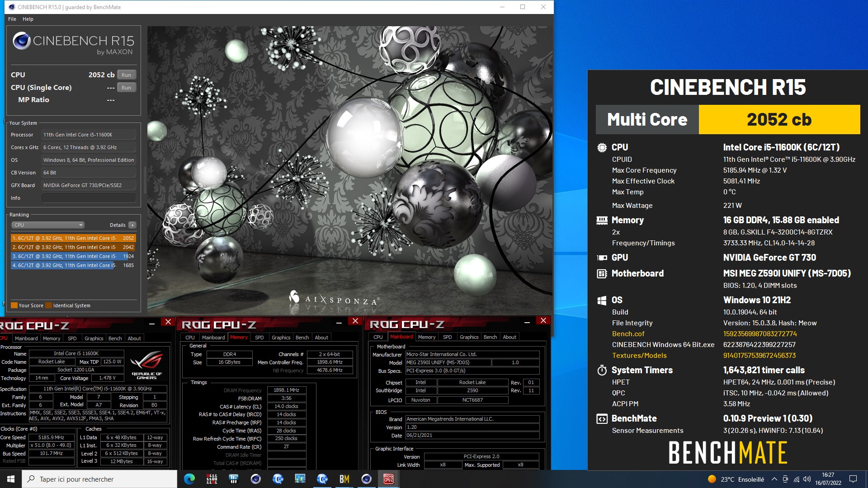This screenshot has height=488, width=868.
Task: Launch Microsoft Edge from the taskbar
Action: (x=189, y=479)
